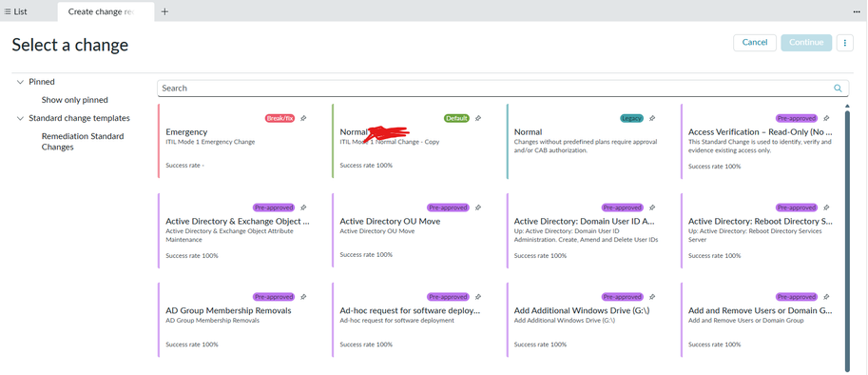Viewport: 868px width, 375px height.
Task: Click the Pinned section label
Action: pyautogui.click(x=42, y=82)
